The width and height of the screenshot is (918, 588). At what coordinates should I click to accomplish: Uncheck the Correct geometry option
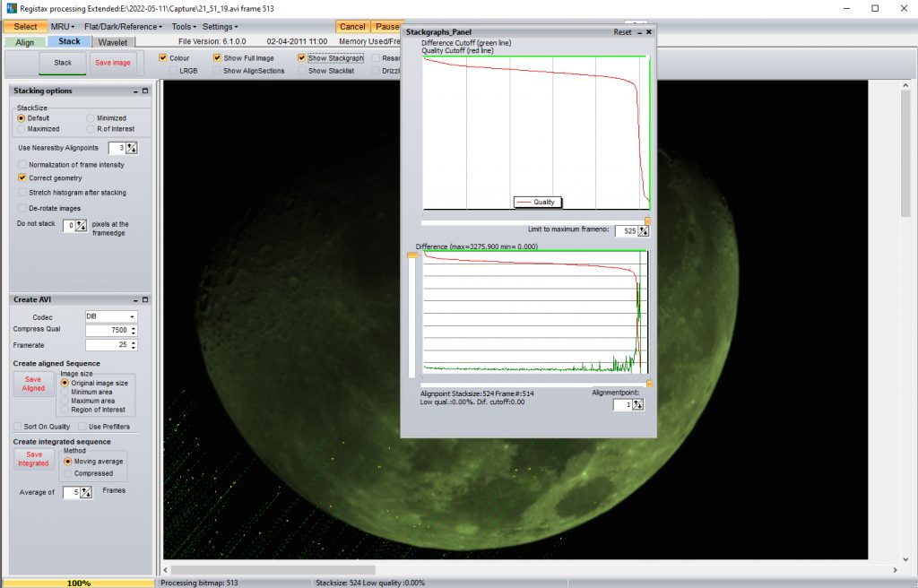22,178
